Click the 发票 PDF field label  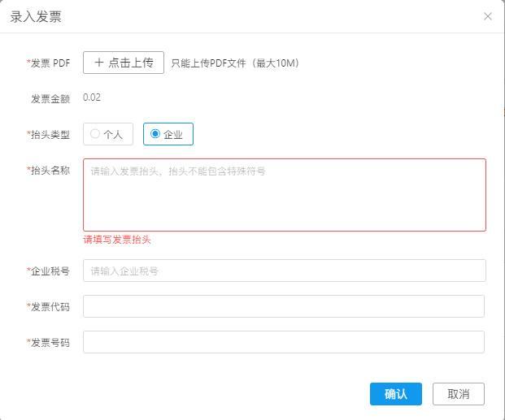point(50,63)
